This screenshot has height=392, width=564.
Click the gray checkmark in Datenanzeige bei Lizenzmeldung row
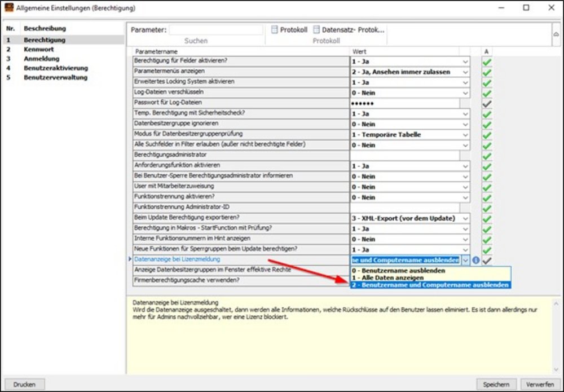487,260
